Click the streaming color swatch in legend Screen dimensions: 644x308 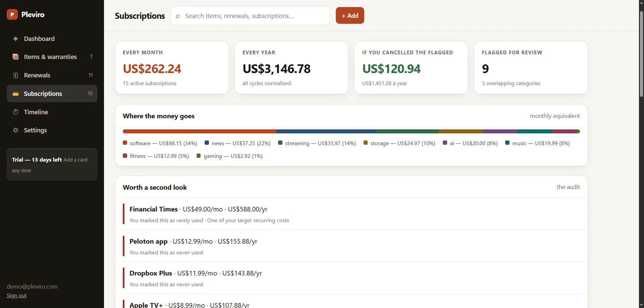coord(280,143)
